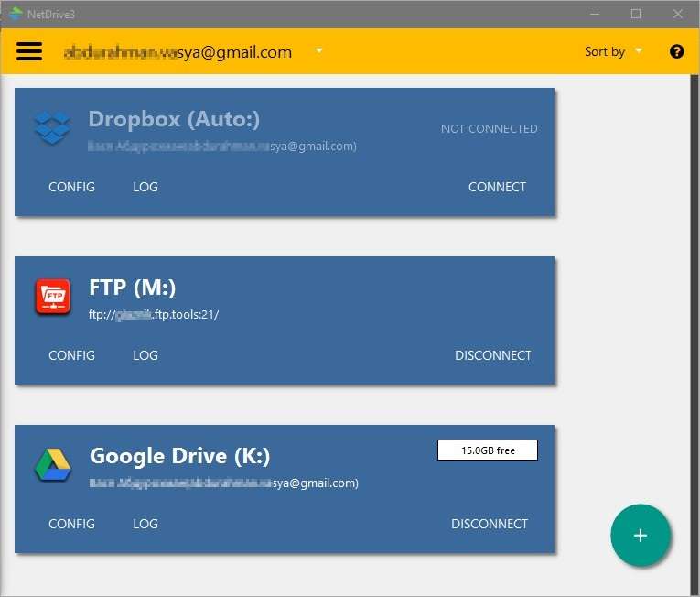
Task: Click the Google Drive account email text
Action: 223,483
